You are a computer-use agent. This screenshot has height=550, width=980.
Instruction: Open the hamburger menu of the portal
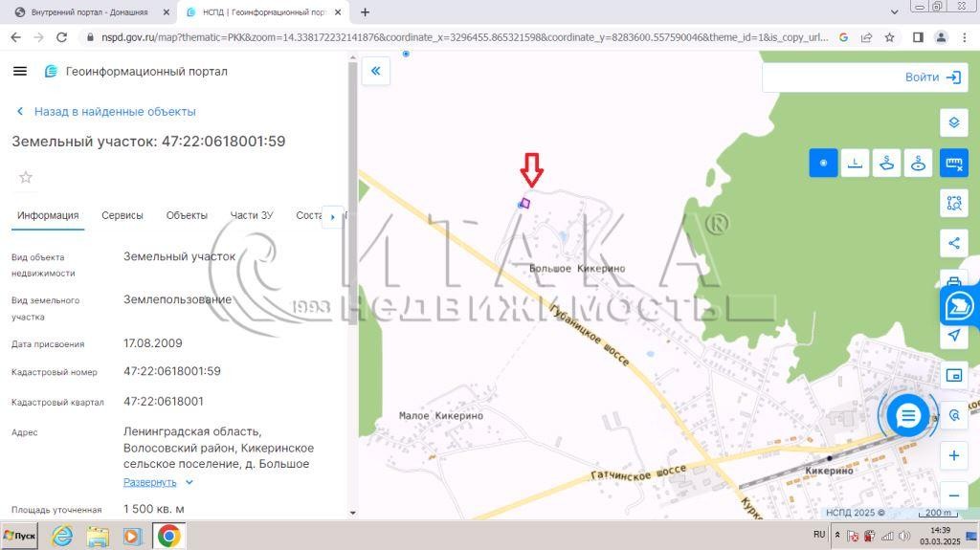(x=20, y=71)
